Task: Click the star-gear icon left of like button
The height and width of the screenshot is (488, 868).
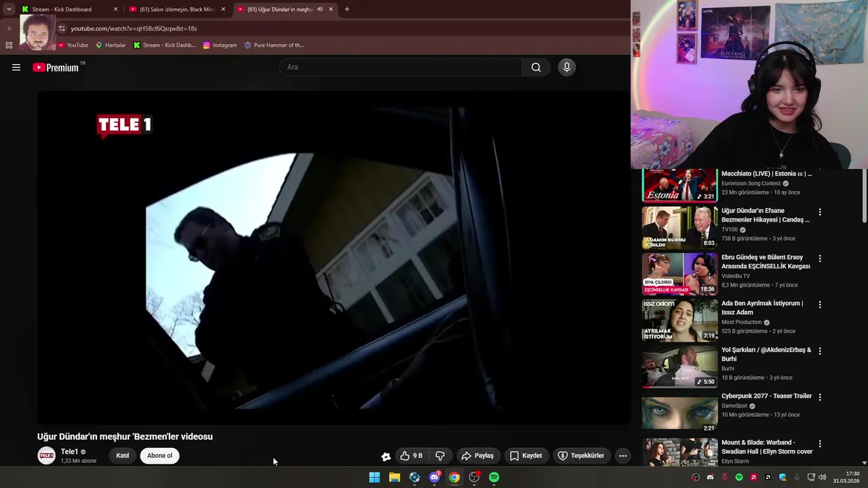Action: 386,456
